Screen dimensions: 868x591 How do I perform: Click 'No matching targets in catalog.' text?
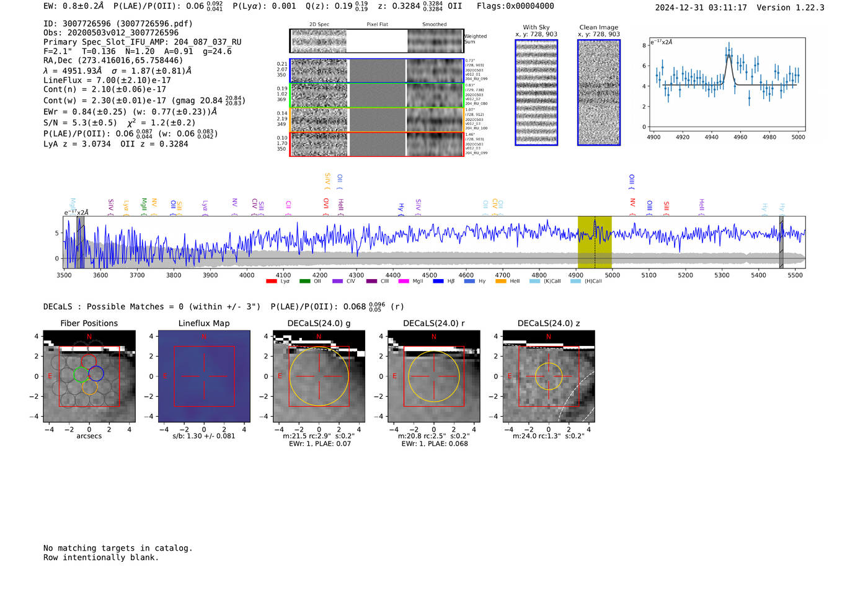pyautogui.click(x=118, y=548)
